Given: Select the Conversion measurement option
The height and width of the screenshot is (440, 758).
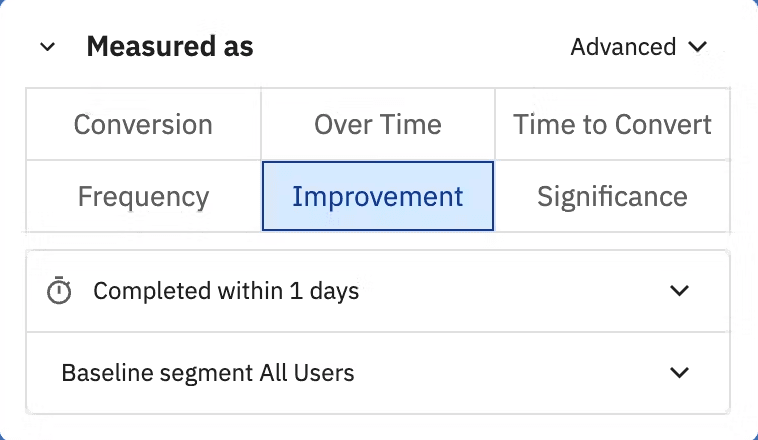Looking at the screenshot, I should pos(143,124).
